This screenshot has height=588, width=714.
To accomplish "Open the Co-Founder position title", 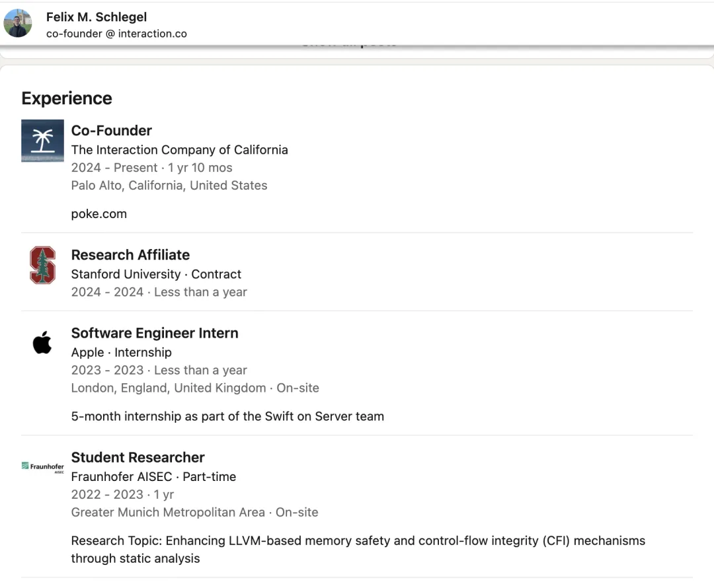I will click(112, 131).
